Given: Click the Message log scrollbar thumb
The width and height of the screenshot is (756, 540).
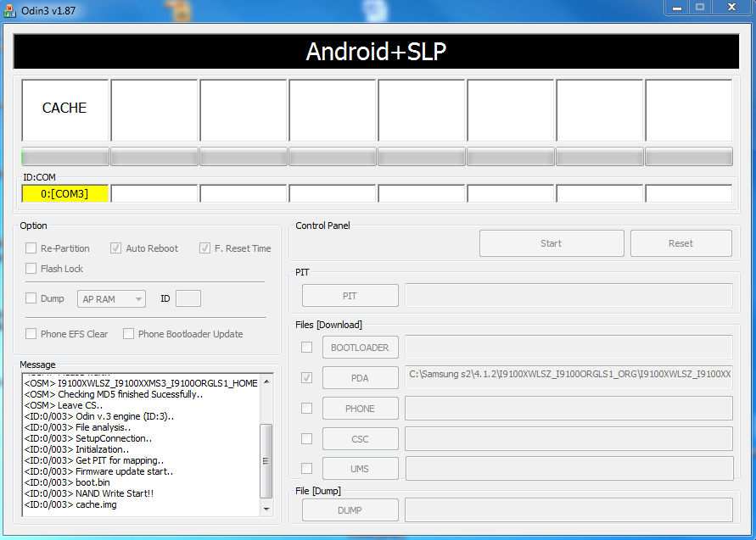Looking at the screenshot, I should coord(266,460).
